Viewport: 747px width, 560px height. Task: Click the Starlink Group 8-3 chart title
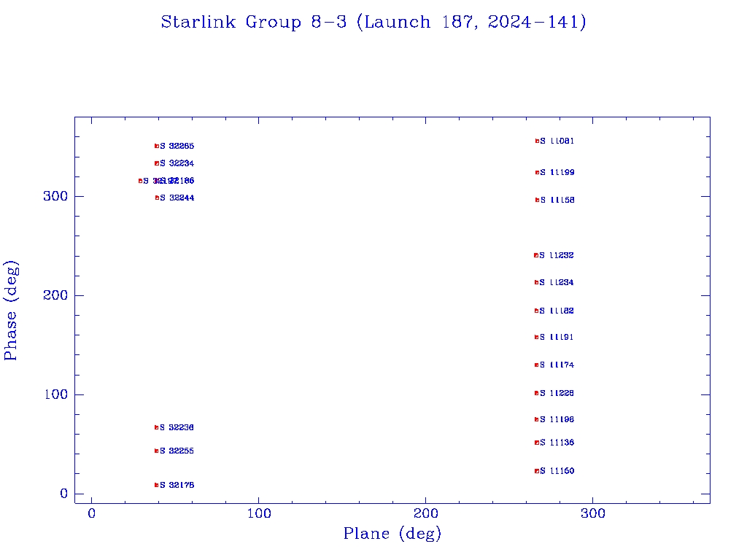coord(373,23)
